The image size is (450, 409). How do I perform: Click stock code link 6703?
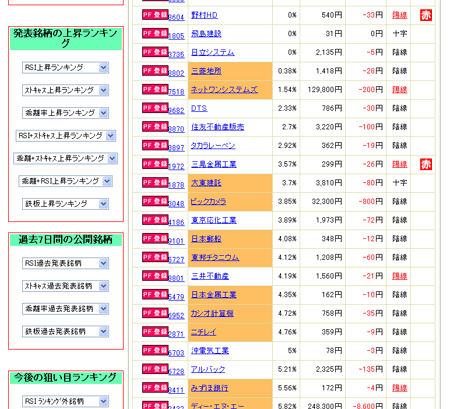(x=176, y=353)
